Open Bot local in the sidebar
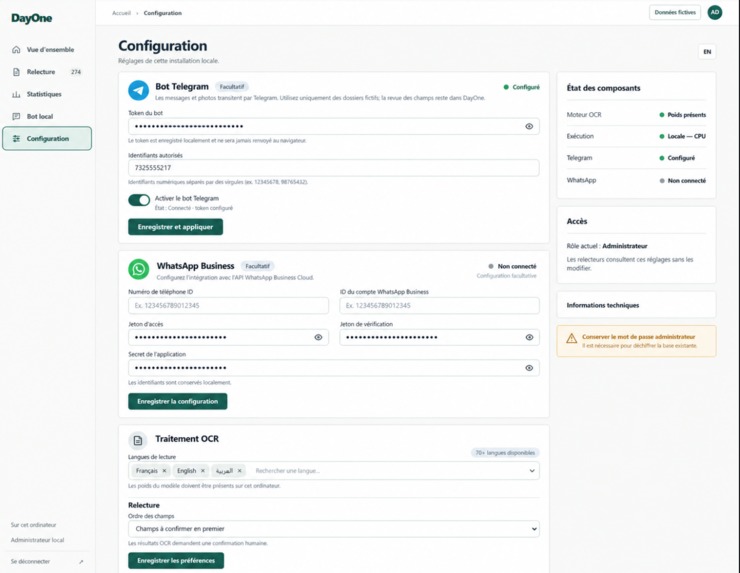The height and width of the screenshot is (573, 740). coord(47,116)
